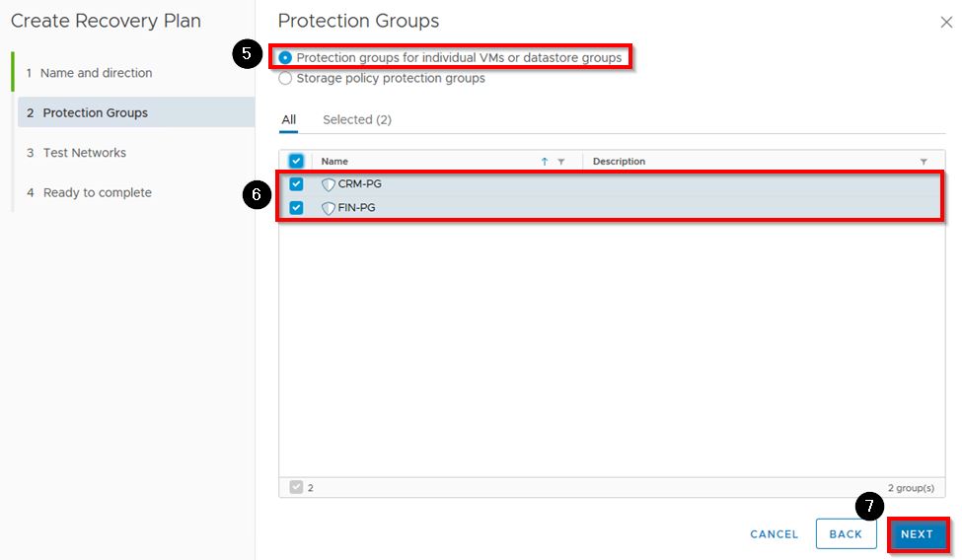The width and height of the screenshot is (962, 560).
Task: Switch to the All tab
Action: 288,120
